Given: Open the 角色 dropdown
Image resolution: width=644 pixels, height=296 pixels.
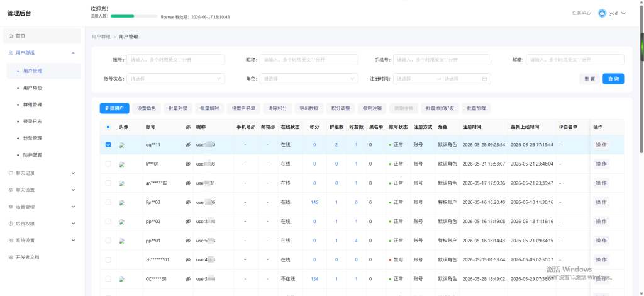Looking at the screenshot, I should click(x=309, y=79).
